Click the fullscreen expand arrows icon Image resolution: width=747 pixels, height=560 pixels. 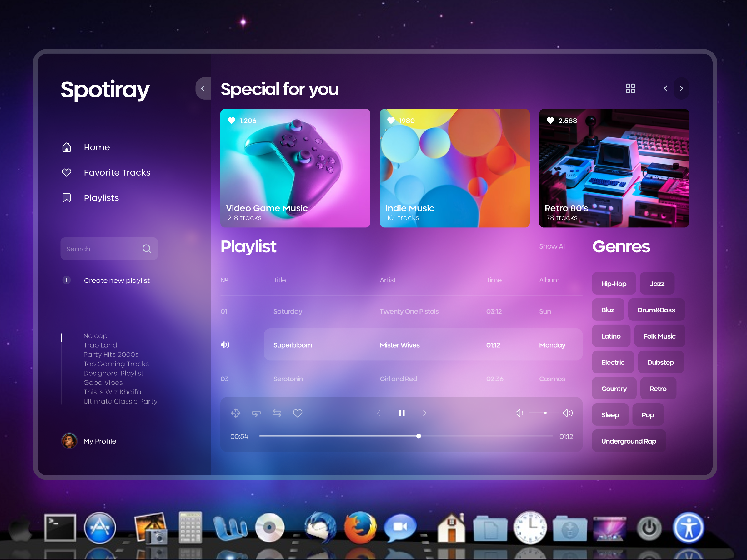tap(236, 413)
